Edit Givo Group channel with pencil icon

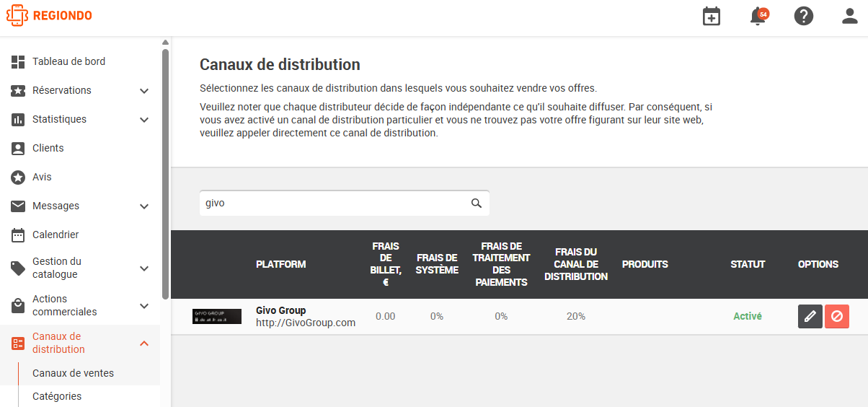click(810, 316)
